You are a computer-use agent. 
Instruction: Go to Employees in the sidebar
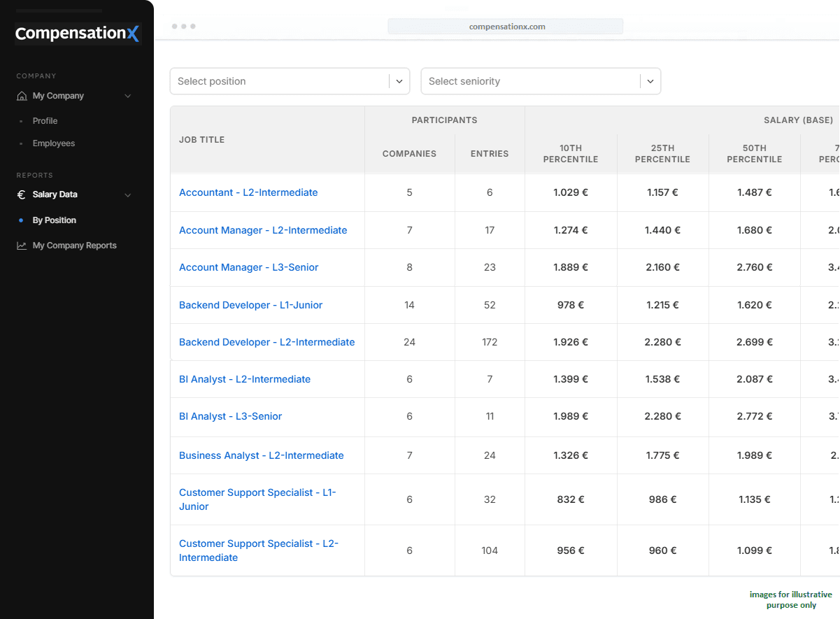tap(53, 143)
